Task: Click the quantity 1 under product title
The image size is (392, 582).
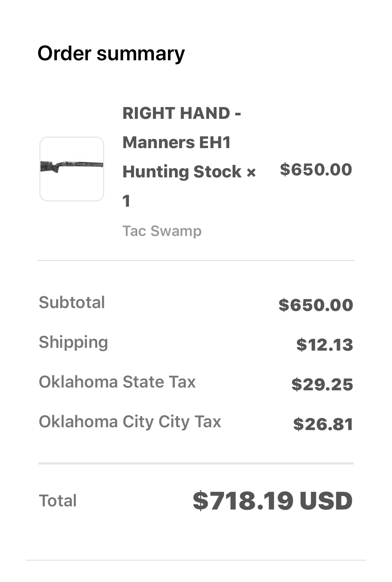Action: [126, 201]
